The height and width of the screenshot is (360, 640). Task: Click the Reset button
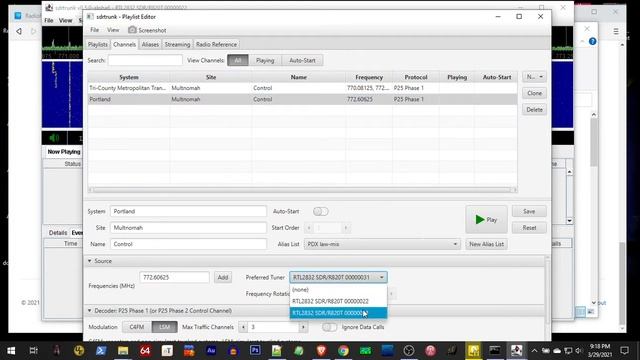(x=529, y=228)
